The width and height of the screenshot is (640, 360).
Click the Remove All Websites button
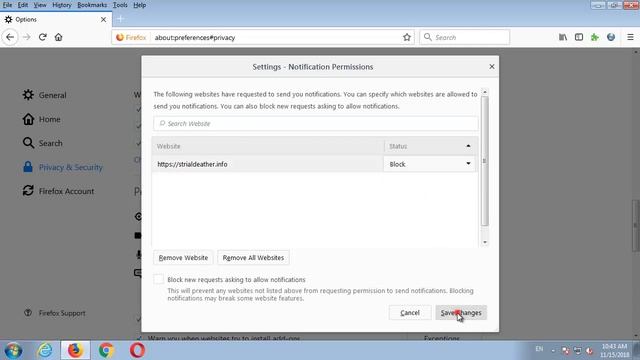click(253, 258)
